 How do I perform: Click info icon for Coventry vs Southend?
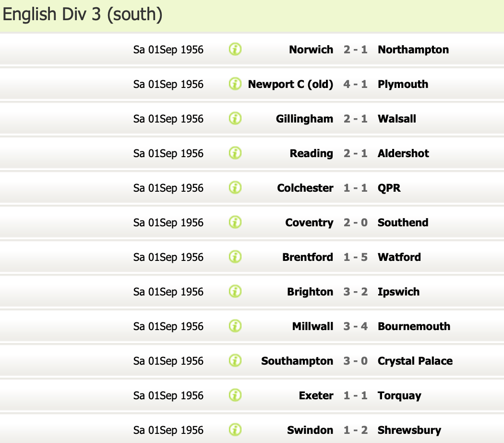pyautogui.click(x=235, y=222)
